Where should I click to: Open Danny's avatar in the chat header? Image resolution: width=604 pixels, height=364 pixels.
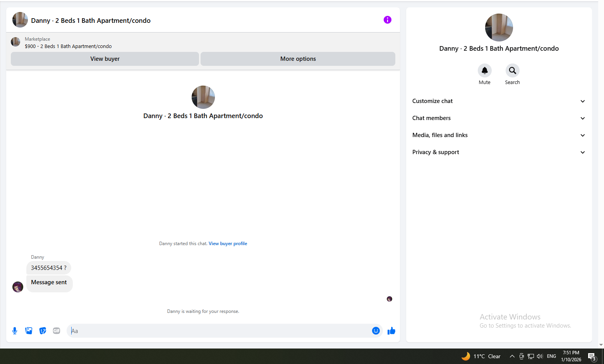[20, 20]
